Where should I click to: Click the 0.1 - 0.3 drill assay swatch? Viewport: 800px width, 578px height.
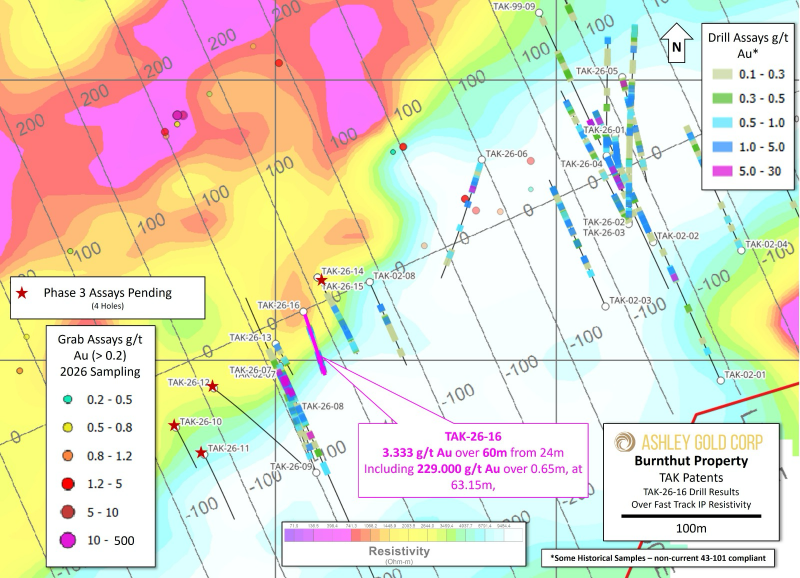pos(722,74)
